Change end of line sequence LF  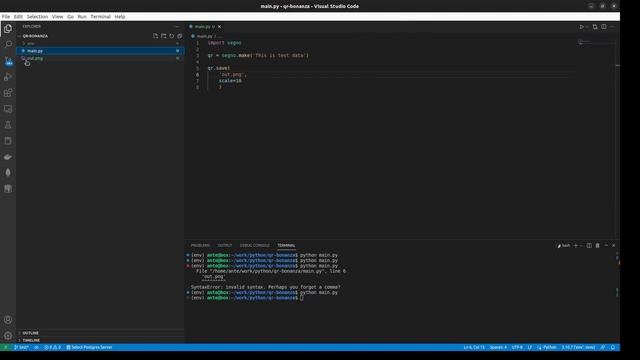coord(529,347)
